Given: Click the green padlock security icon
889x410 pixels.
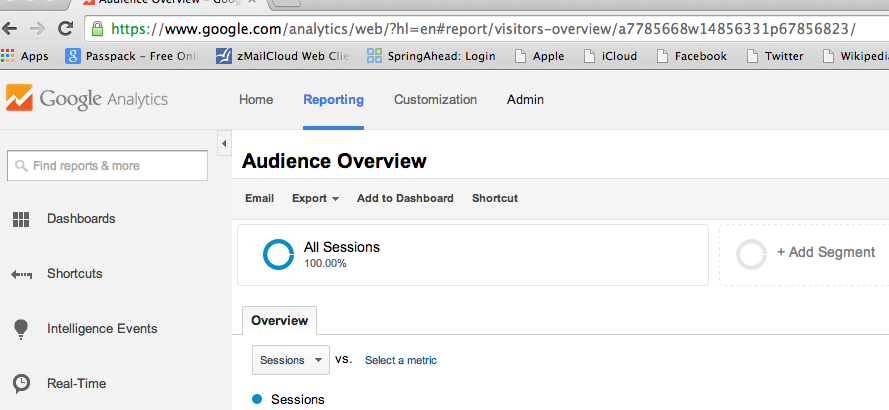Looking at the screenshot, I should click(98, 28).
